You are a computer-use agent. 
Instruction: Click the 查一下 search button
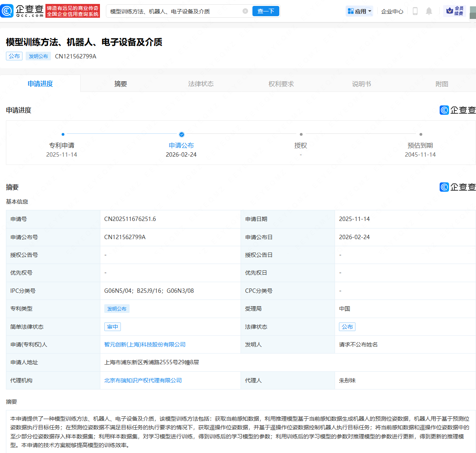(x=266, y=11)
